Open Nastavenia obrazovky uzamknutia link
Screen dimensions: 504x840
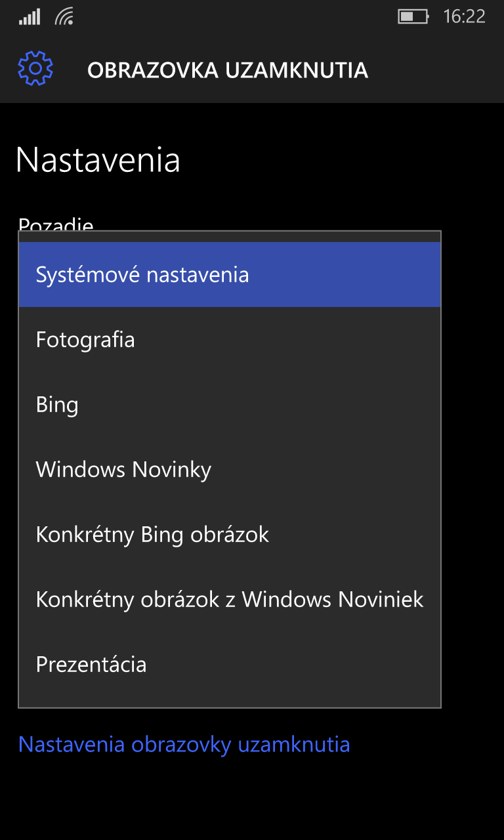click(x=184, y=744)
